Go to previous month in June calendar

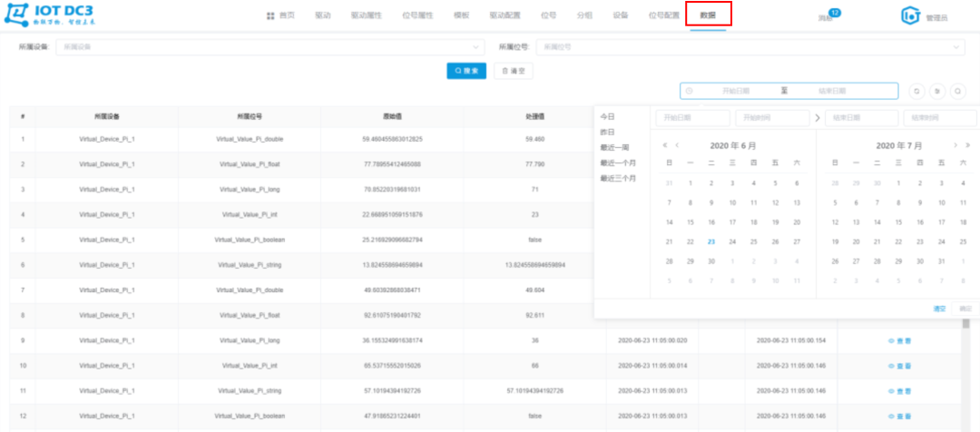click(x=677, y=146)
